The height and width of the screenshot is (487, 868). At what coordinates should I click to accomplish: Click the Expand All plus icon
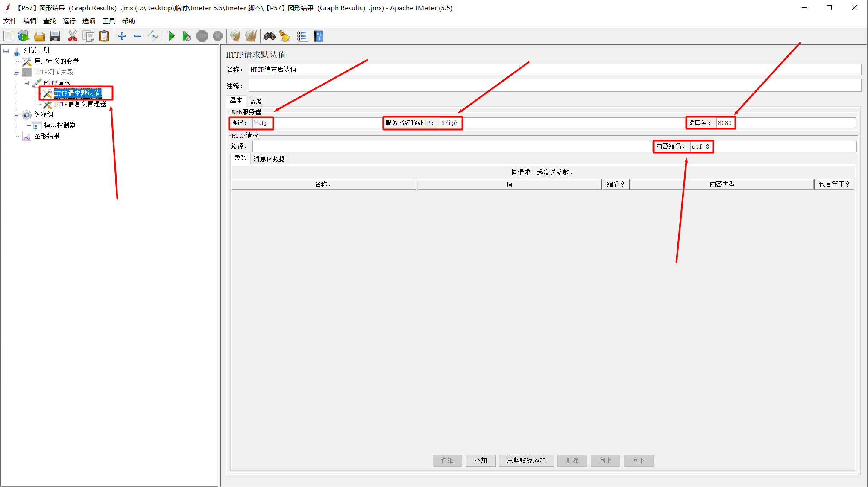click(122, 36)
